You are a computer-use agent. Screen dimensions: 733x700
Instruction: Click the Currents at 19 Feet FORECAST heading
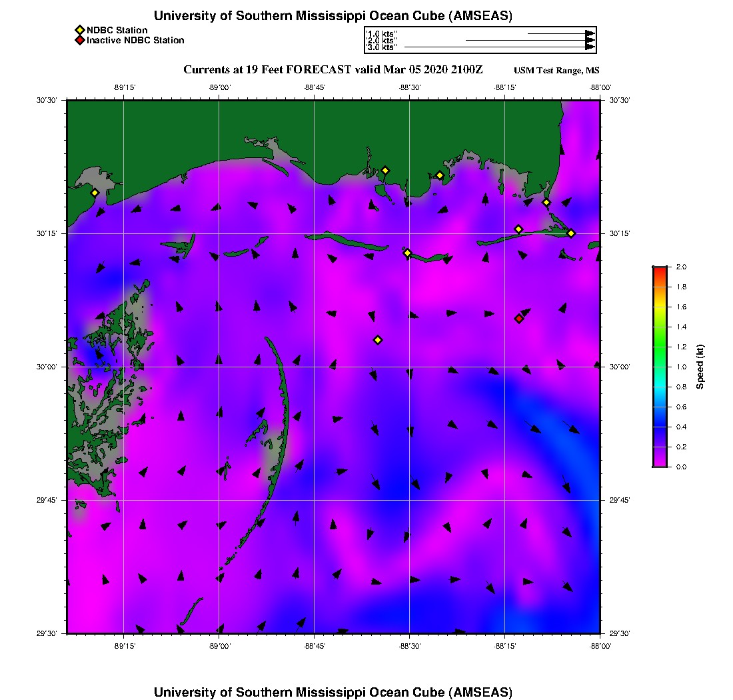pos(333,70)
